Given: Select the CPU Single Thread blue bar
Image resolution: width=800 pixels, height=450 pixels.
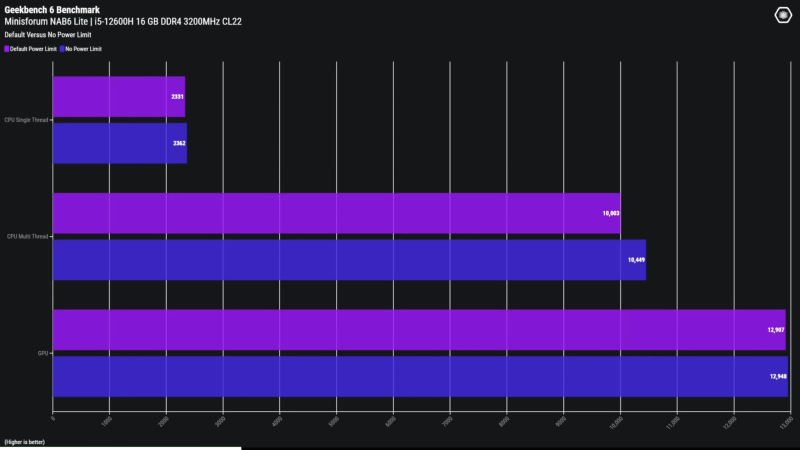Looking at the screenshot, I should tap(119, 143).
